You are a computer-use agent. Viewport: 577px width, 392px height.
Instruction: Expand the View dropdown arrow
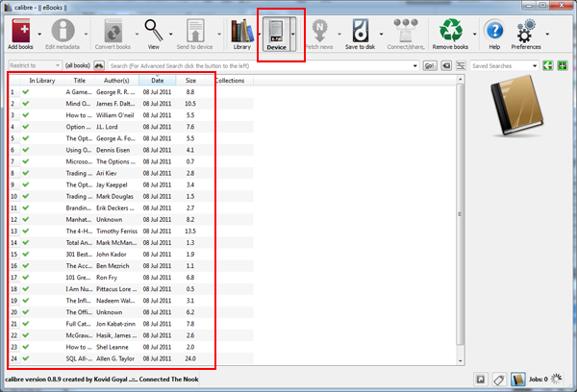pyautogui.click(x=171, y=35)
